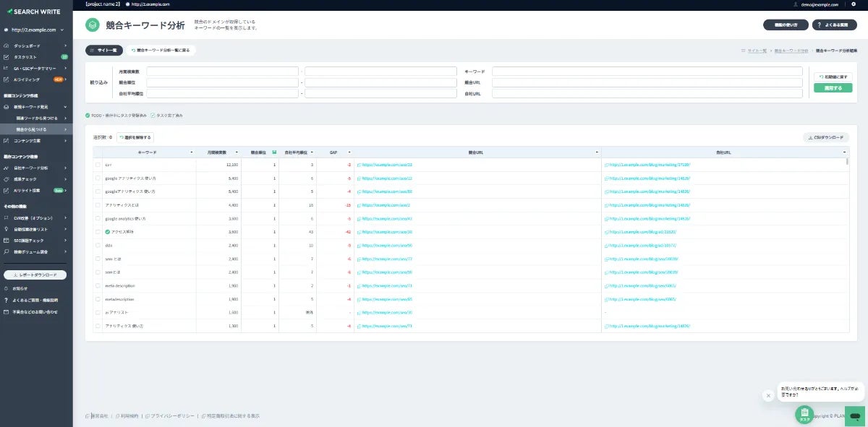Click the green タスク clipboard floating icon

tap(804, 414)
